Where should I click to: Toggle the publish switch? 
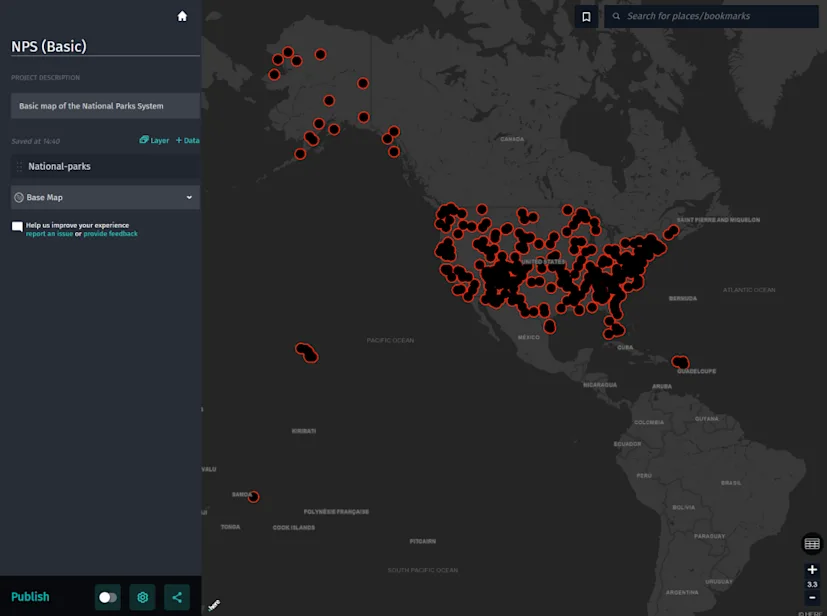pos(108,597)
